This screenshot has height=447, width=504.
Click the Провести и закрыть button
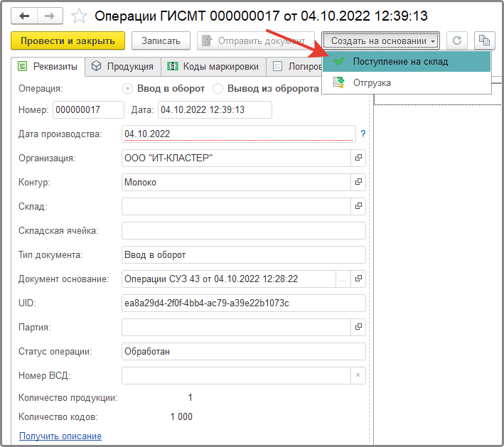coord(68,41)
